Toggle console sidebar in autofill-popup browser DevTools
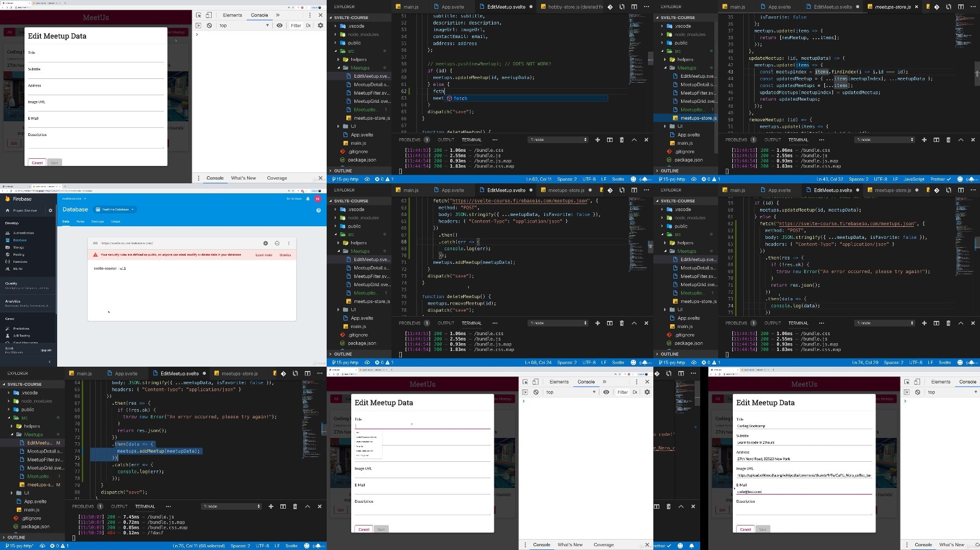Image resolution: width=980 pixels, height=550 pixels. click(x=525, y=392)
